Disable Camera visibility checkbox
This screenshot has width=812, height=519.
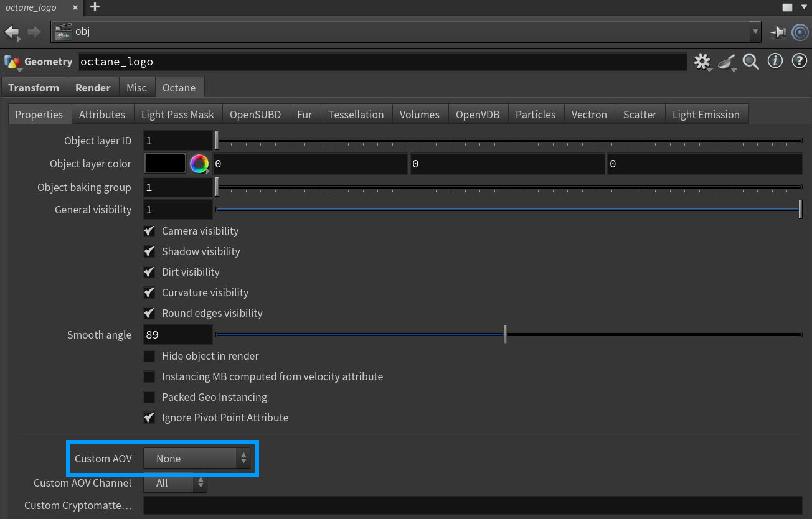pyautogui.click(x=149, y=231)
